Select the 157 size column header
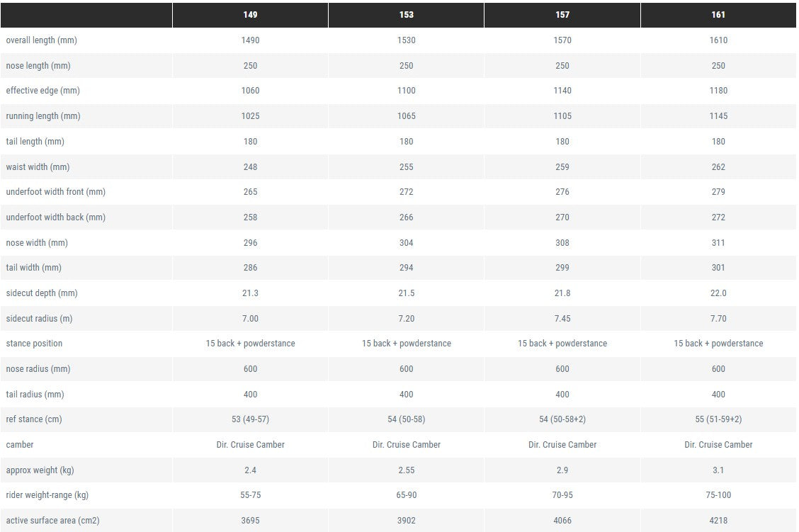The height and width of the screenshot is (532, 799). tap(562, 15)
